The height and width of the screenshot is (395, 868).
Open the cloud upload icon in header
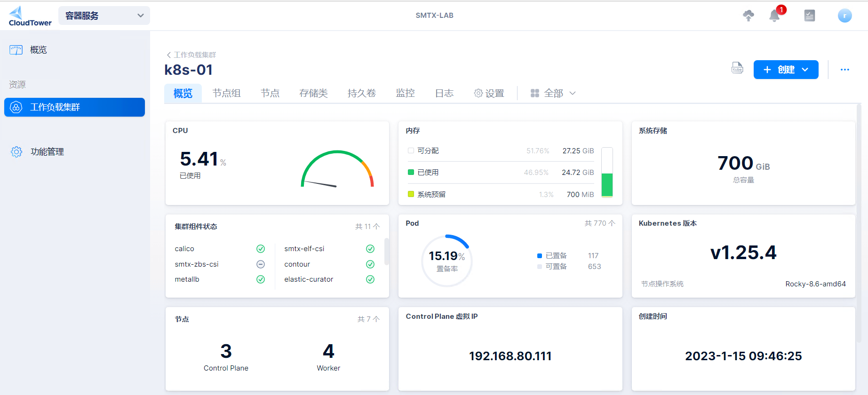(748, 16)
